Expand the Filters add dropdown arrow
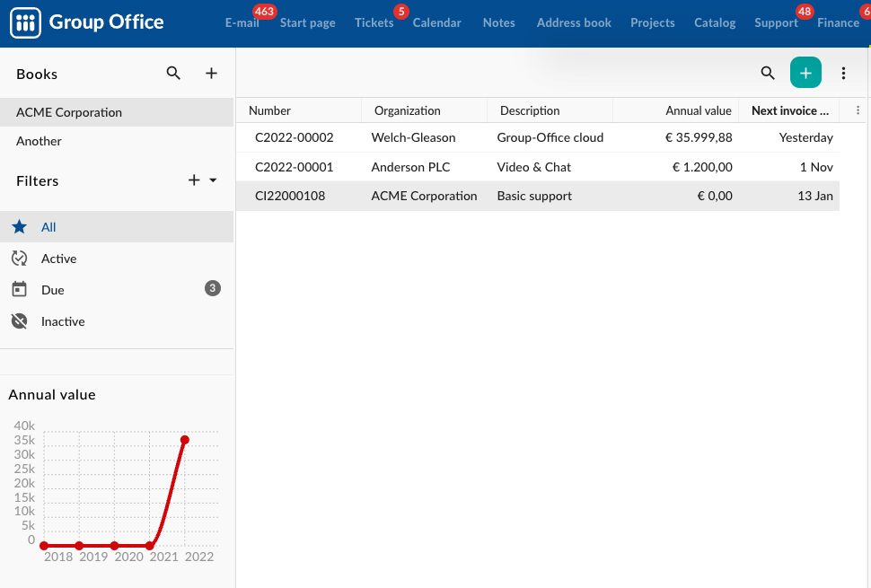Viewport: 871px width, 588px height. (213, 180)
